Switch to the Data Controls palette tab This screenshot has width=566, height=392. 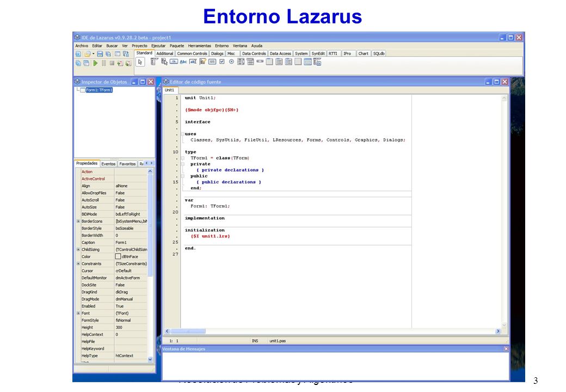(254, 53)
